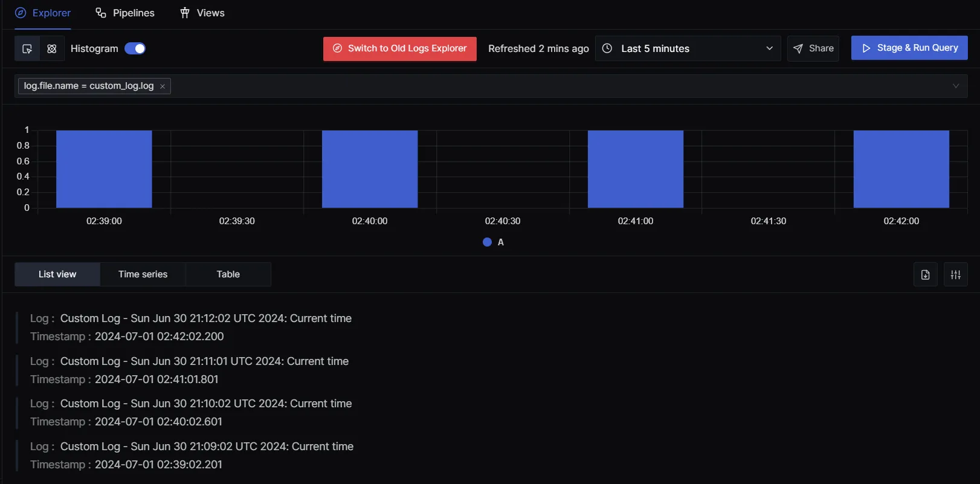Click the clock icon in time selector
Viewport: 980px width, 484px height.
[608, 48]
